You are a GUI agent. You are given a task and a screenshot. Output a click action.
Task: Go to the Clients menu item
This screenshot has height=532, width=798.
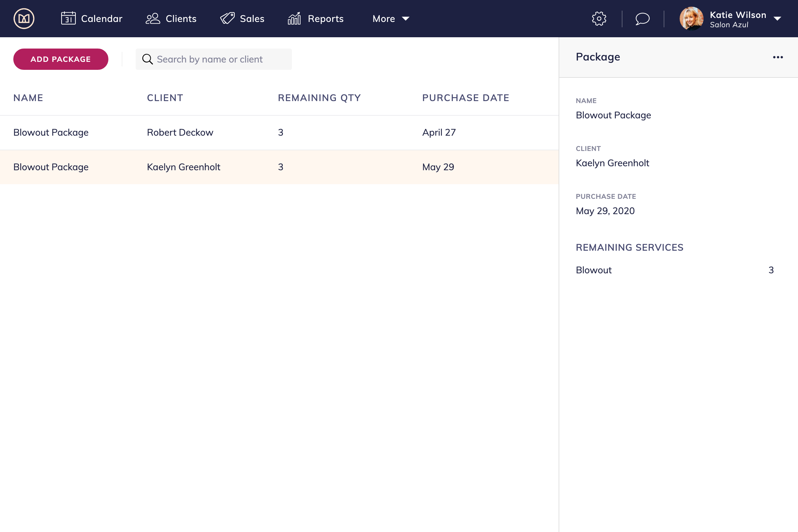pos(181,19)
